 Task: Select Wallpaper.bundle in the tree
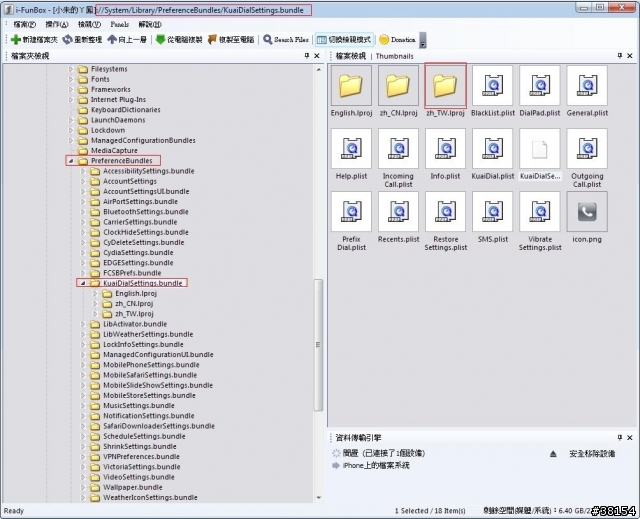click(133, 487)
